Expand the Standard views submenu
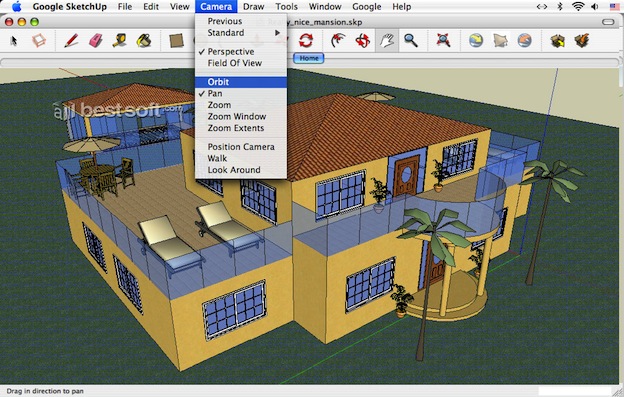This screenshot has height=397, width=624. pos(241,33)
